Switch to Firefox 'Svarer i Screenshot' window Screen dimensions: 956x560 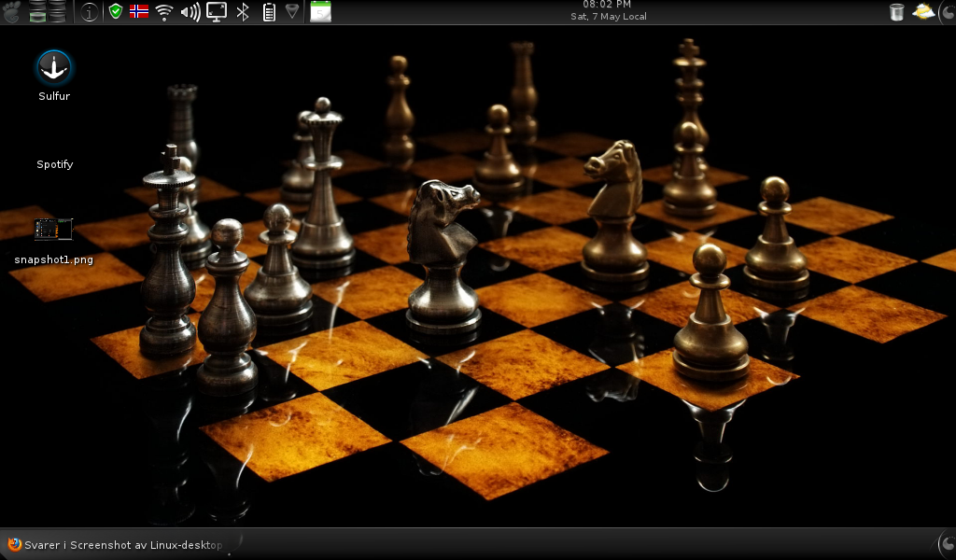[115, 545]
